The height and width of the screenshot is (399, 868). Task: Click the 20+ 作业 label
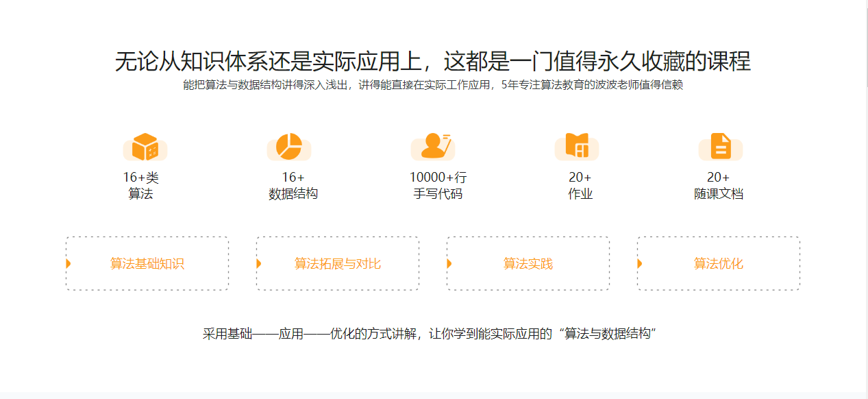tap(580, 186)
